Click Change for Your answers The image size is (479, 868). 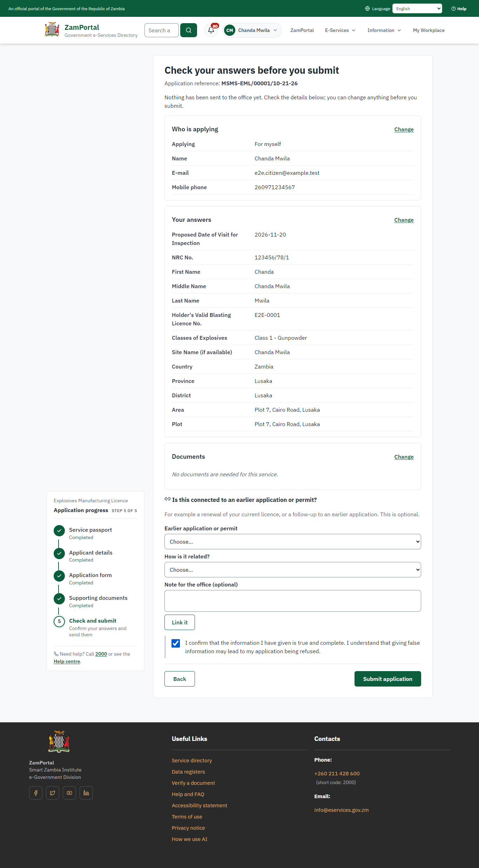pyautogui.click(x=404, y=220)
